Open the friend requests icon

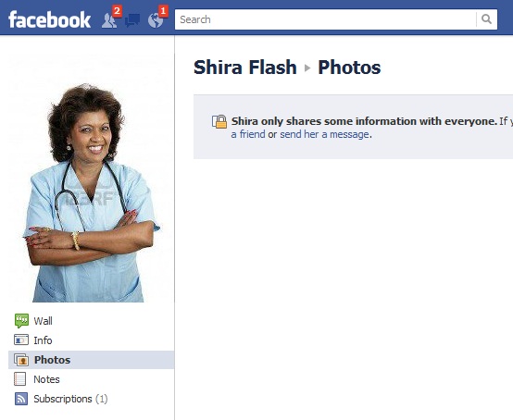[x=109, y=20]
